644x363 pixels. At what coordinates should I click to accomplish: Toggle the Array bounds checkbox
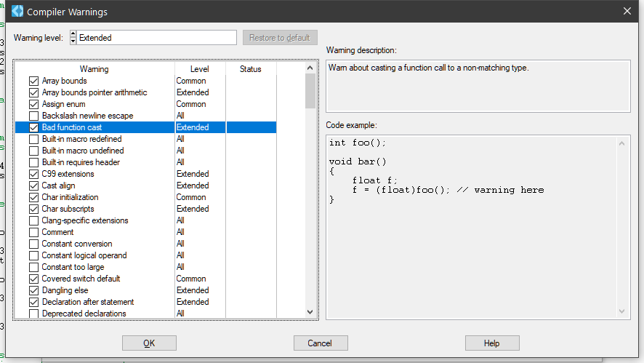click(33, 81)
